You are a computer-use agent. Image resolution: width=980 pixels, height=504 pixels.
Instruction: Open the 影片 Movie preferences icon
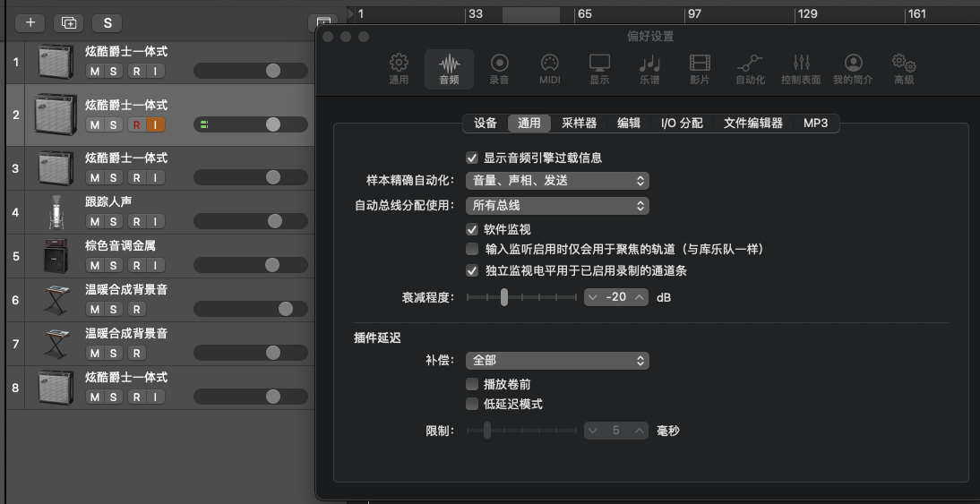click(x=700, y=69)
